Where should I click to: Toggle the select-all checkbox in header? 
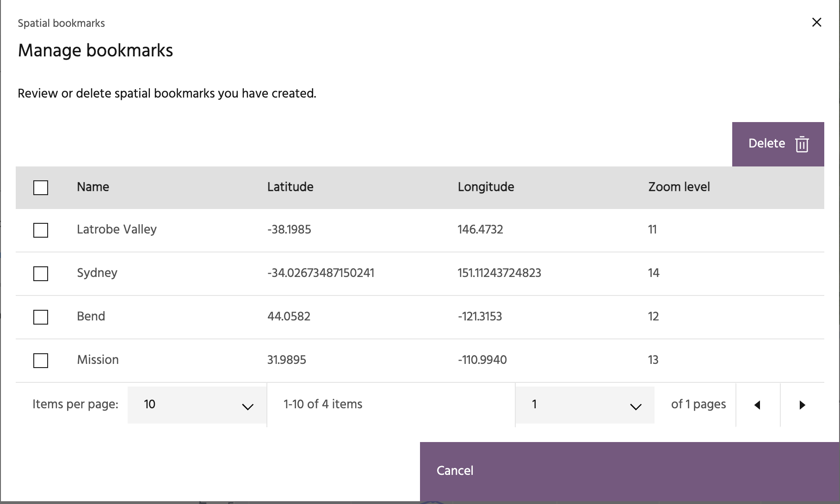click(41, 188)
